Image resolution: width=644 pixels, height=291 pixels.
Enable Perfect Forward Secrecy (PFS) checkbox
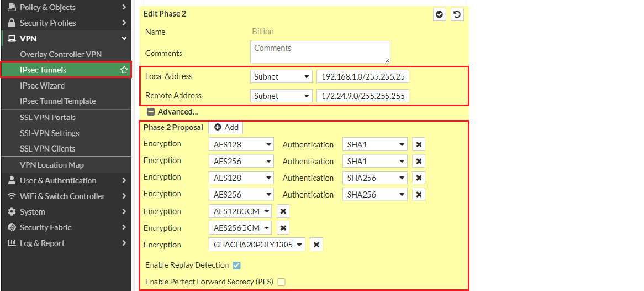tap(282, 282)
